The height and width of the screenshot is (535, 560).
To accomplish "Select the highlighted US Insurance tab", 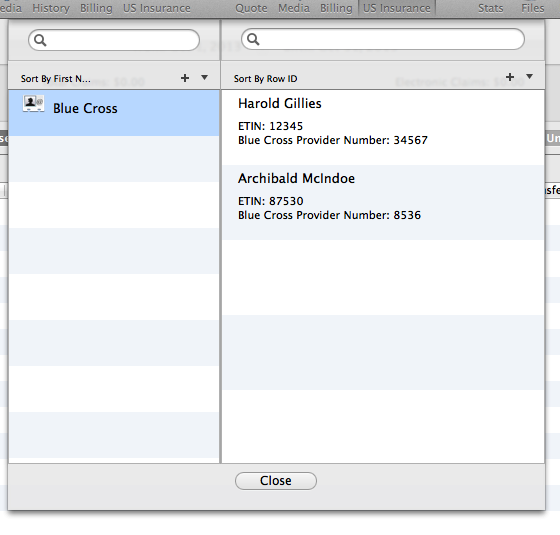I will (396, 8).
